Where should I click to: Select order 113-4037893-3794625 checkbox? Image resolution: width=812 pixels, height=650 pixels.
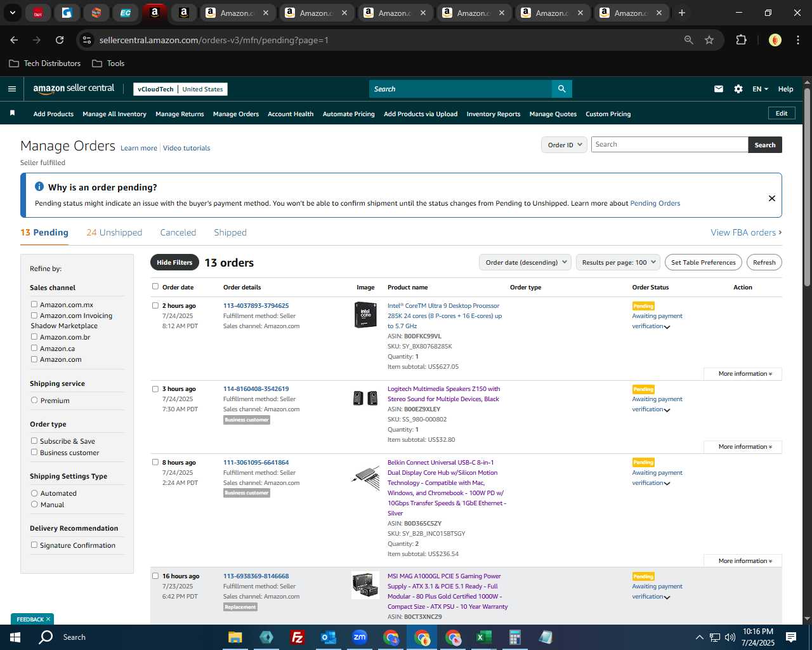point(155,305)
